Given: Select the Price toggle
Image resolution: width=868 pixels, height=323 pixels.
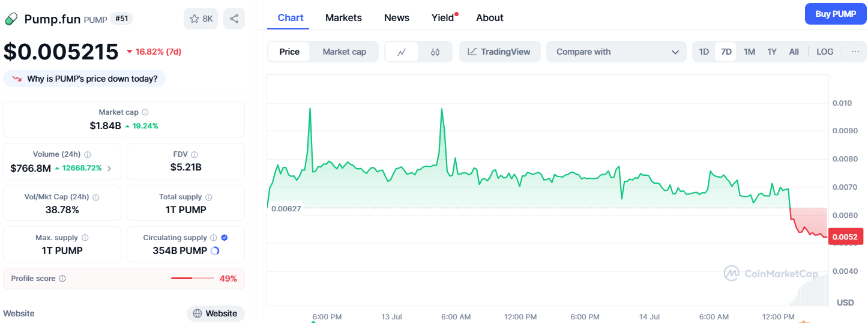Looking at the screenshot, I should (289, 52).
